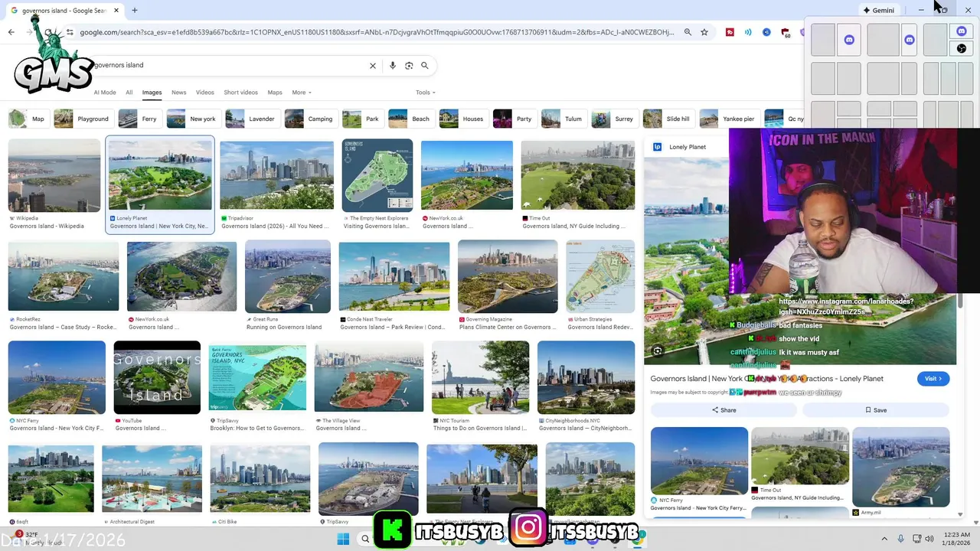Open YouTube Governors Island video thumbnail

click(157, 377)
